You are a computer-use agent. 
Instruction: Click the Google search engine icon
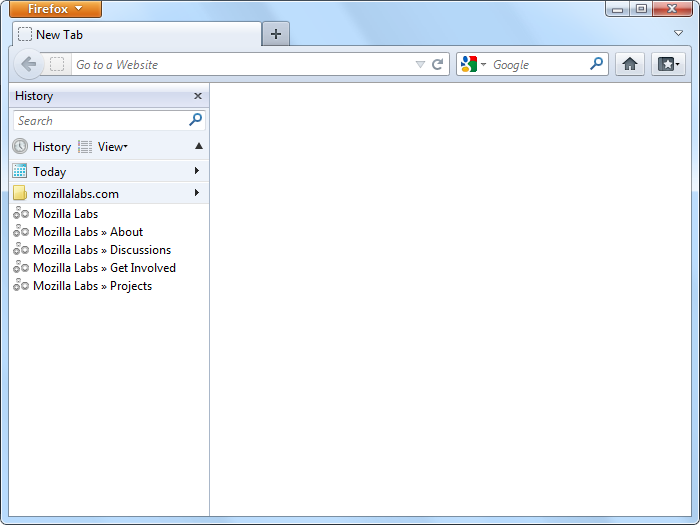(x=469, y=64)
